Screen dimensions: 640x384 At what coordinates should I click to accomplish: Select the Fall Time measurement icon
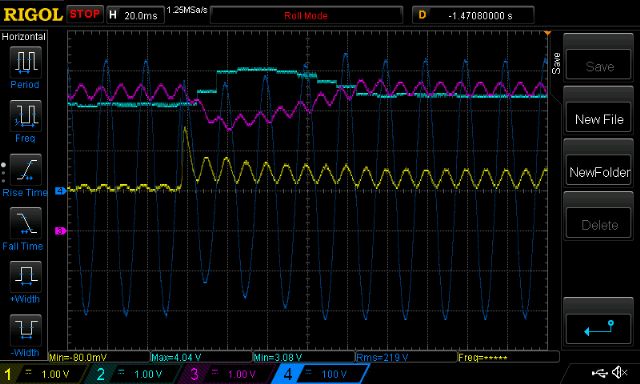point(25,223)
